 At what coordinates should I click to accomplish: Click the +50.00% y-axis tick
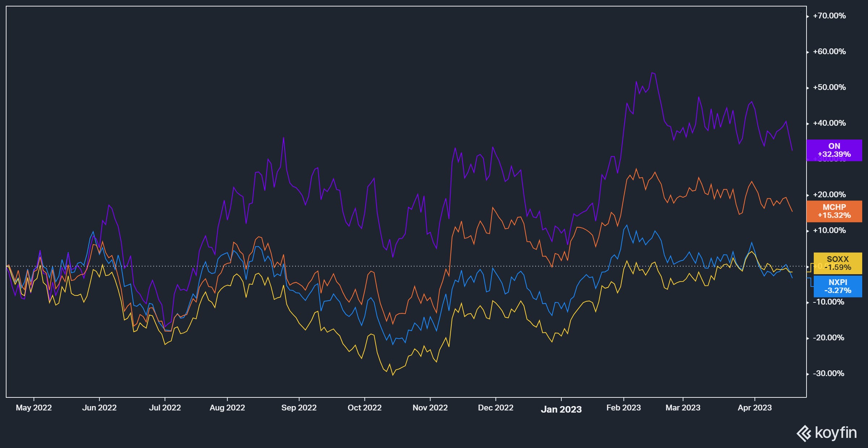coord(829,87)
